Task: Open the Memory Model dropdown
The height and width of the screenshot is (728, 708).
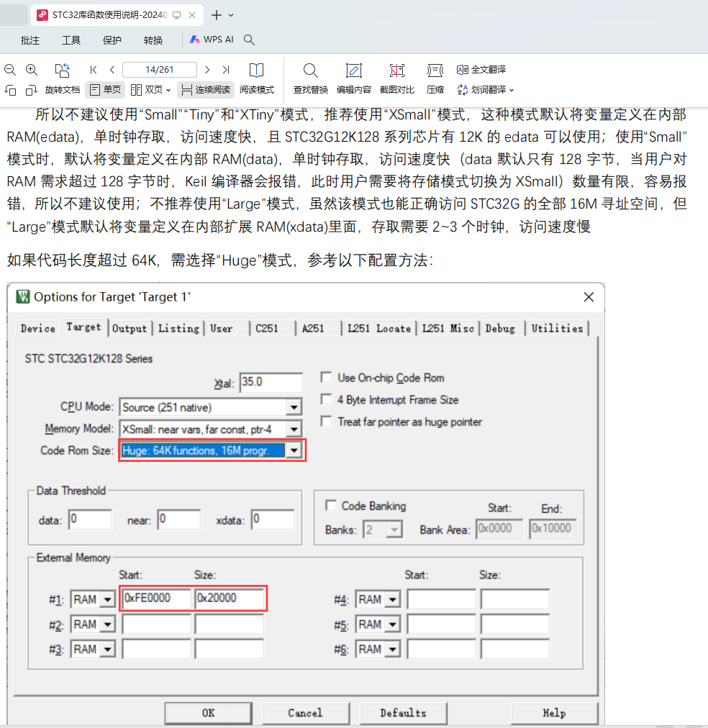Action: [294, 429]
